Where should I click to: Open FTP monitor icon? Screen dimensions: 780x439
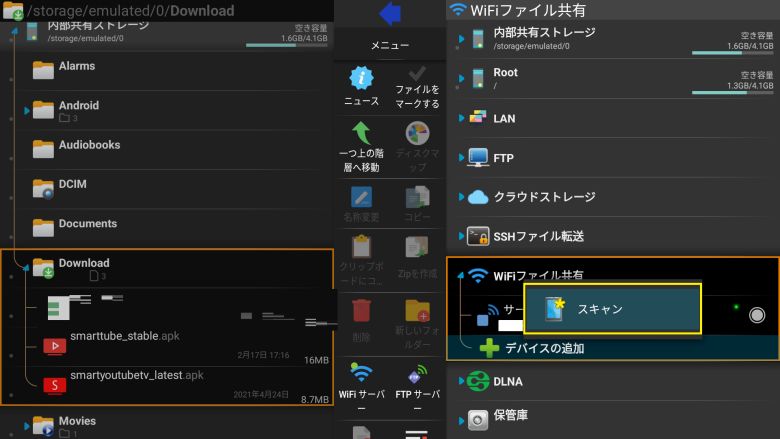(x=478, y=158)
